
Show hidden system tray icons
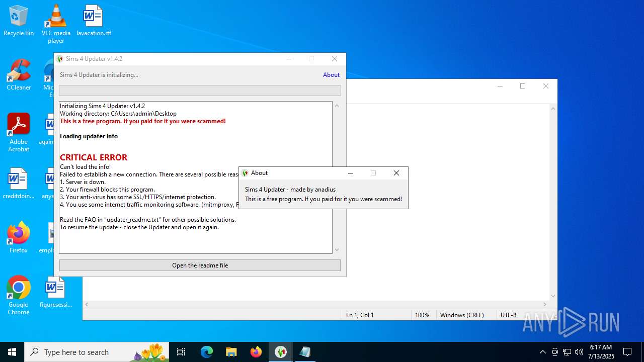pyautogui.click(x=542, y=352)
